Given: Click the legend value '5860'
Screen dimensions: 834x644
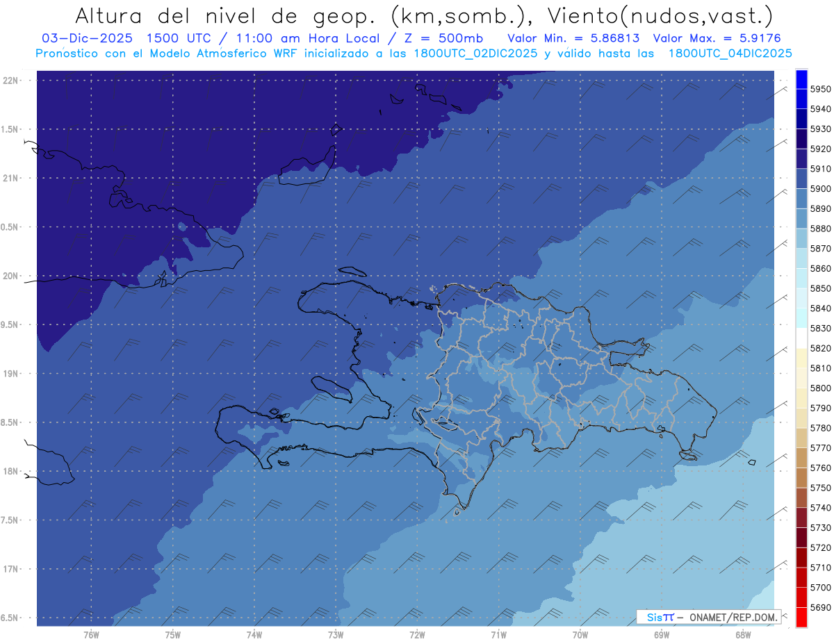Looking at the screenshot, I should 821,268.
